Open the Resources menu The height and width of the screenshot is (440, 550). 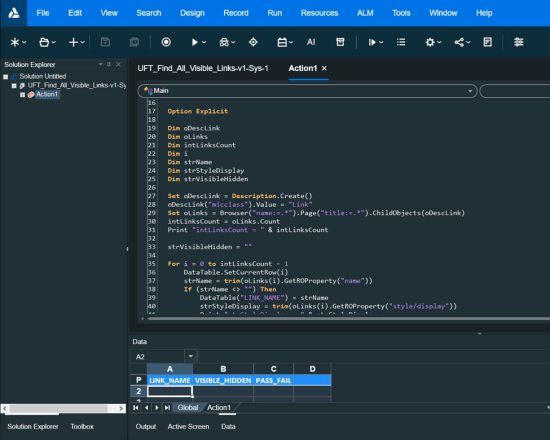click(x=319, y=13)
